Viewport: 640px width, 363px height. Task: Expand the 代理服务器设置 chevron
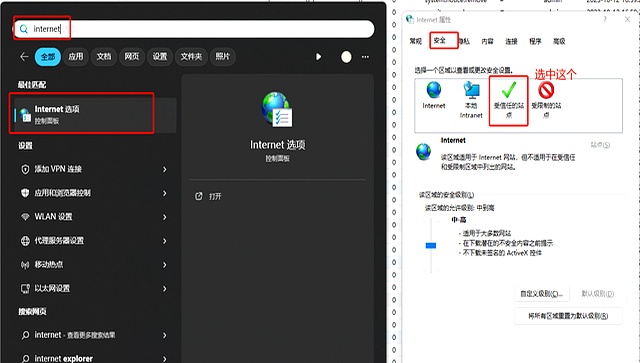[x=164, y=241]
